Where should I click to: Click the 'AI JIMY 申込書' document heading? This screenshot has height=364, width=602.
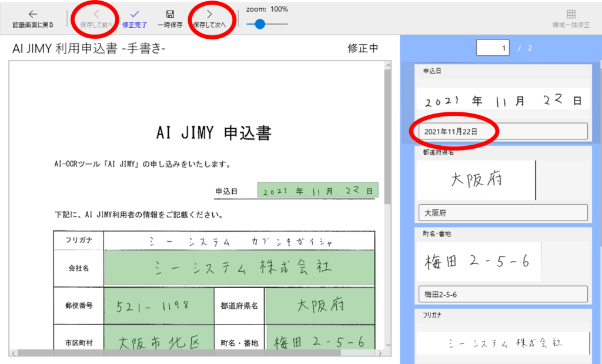point(214,133)
